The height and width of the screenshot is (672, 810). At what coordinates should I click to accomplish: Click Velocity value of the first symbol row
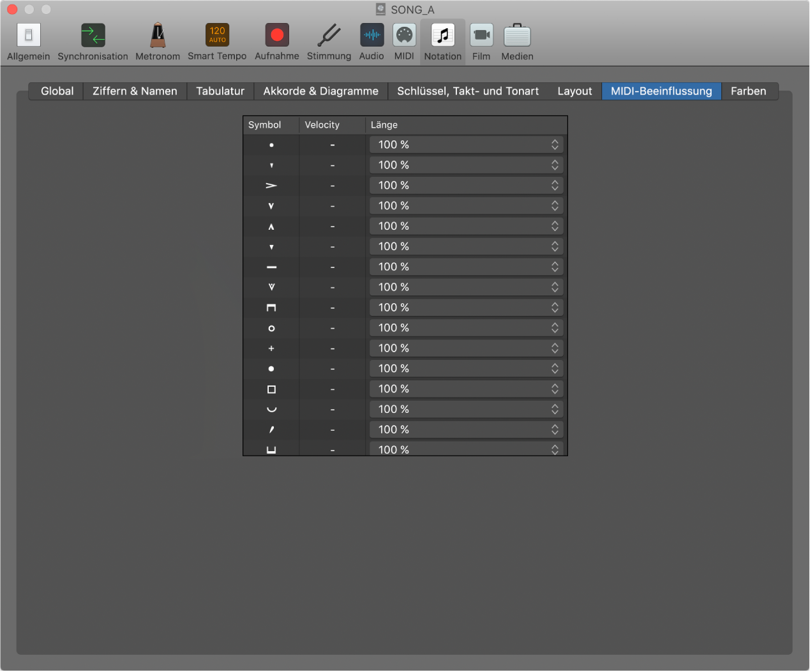(x=332, y=146)
